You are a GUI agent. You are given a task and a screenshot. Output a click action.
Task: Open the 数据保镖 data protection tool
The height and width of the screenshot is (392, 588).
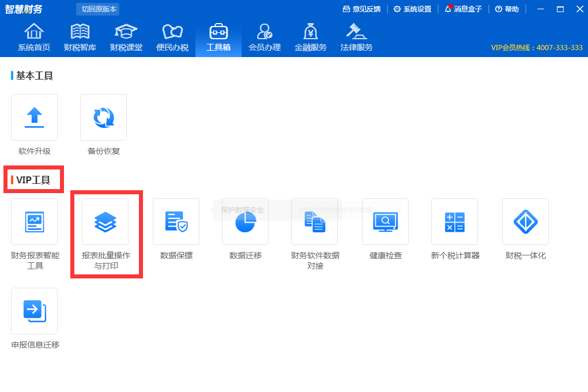click(175, 221)
